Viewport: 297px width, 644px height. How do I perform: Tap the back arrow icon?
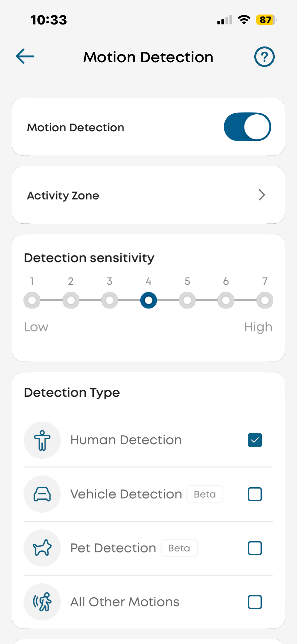(25, 56)
